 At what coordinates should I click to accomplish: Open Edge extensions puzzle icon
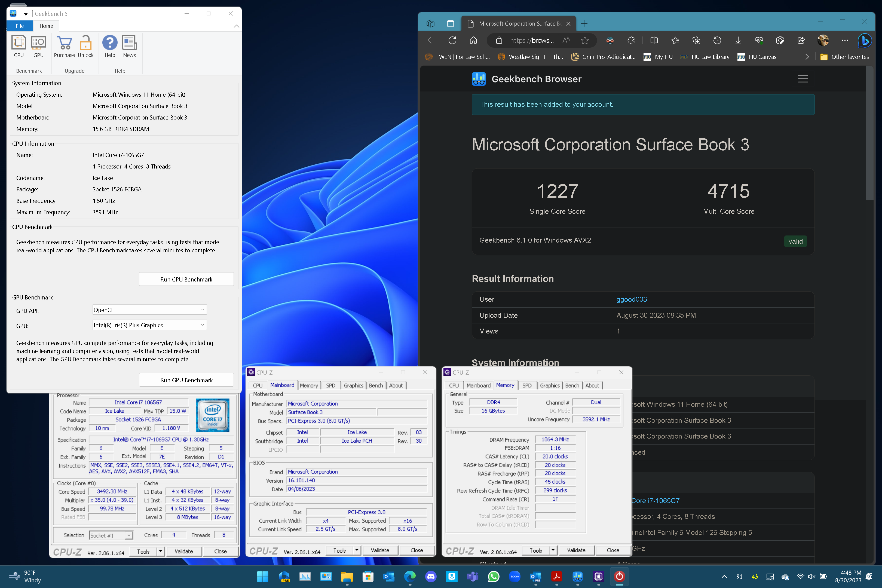click(631, 41)
